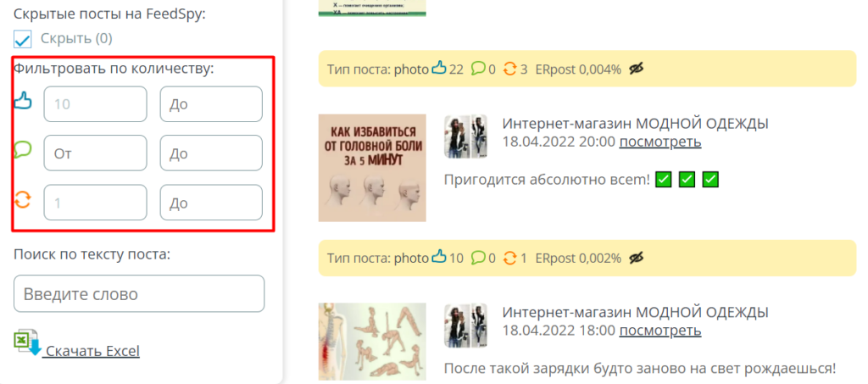Click the repost icon showing 1 repost
Screen dimensions: 868x384
click(x=509, y=258)
